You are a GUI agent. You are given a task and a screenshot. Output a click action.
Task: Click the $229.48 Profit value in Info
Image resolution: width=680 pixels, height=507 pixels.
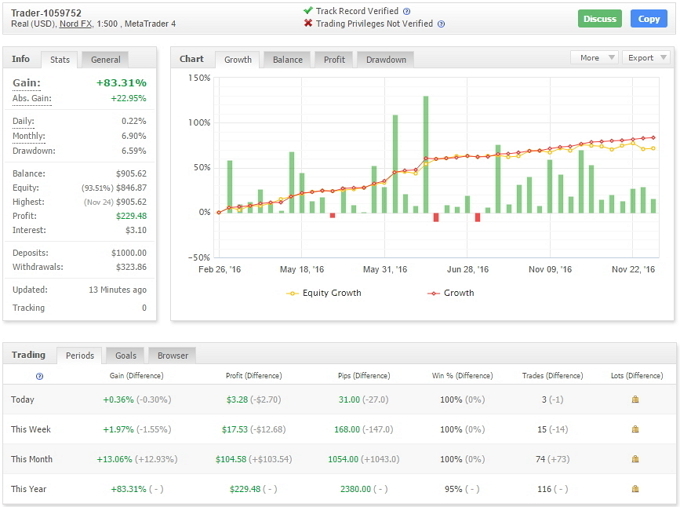(x=131, y=216)
